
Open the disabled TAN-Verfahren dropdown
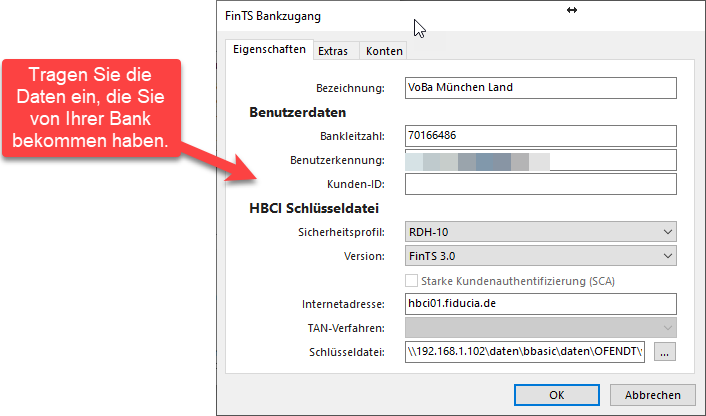coord(540,328)
